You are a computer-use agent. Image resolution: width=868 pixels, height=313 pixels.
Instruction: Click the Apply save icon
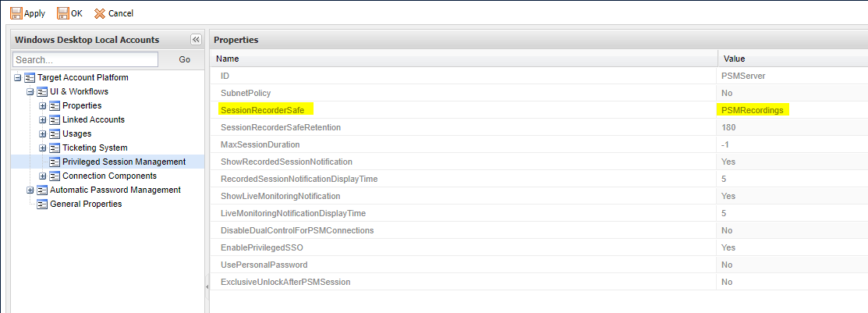(16, 13)
